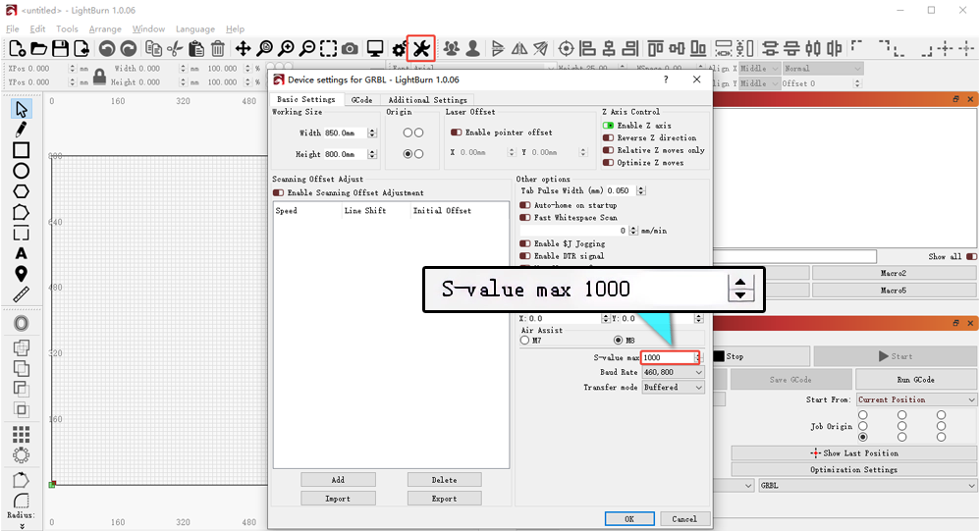Open camera capture icon in toolbar
Image resolution: width=980 pixels, height=531 pixels.
(350, 49)
